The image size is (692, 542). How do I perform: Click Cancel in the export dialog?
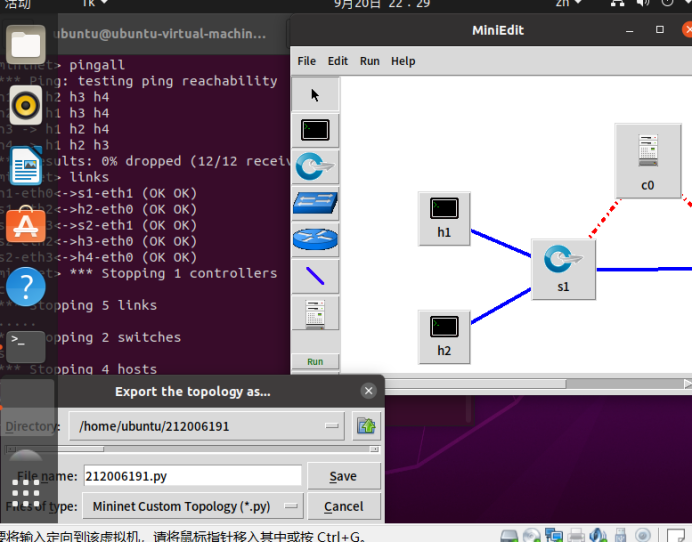pos(343,506)
